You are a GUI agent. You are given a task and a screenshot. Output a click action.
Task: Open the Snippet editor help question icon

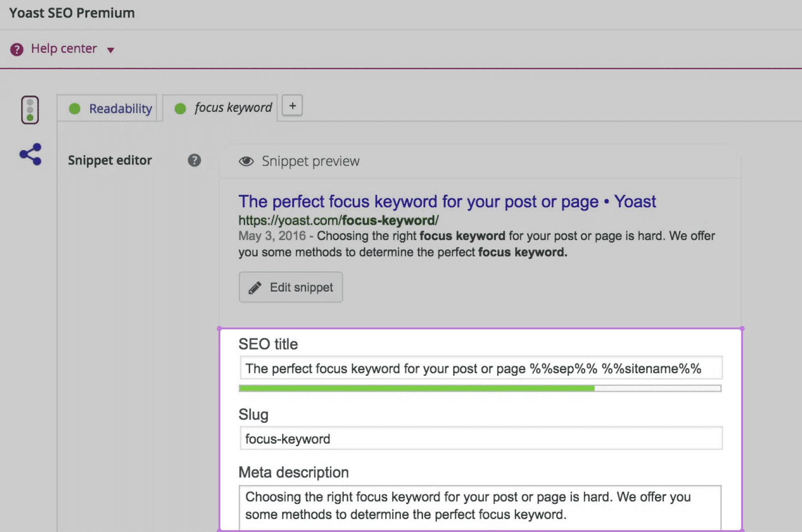point(195,160)
